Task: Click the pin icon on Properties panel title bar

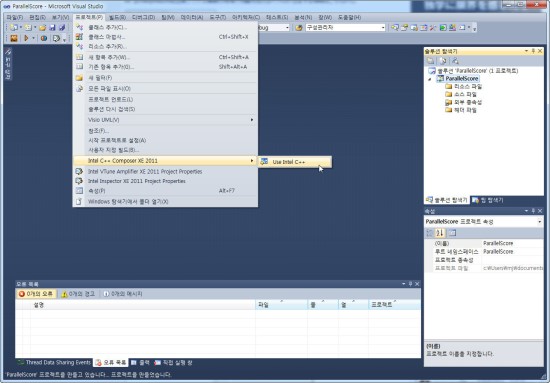Action: click(x=533, y=211)
